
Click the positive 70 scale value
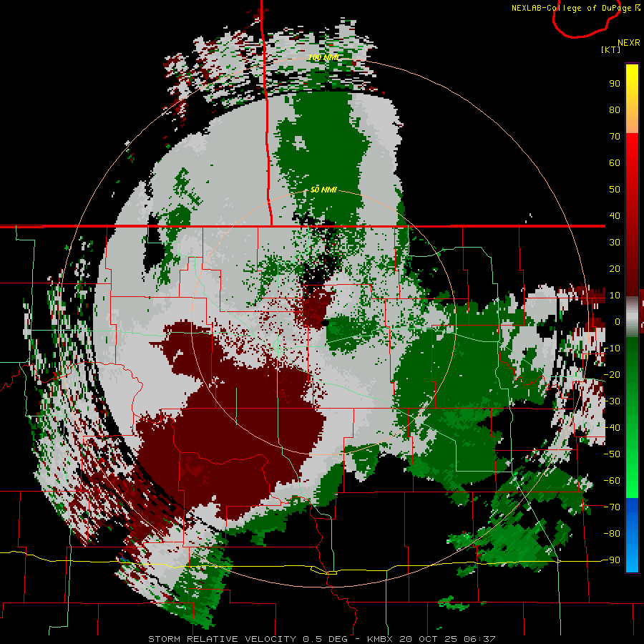615,137
